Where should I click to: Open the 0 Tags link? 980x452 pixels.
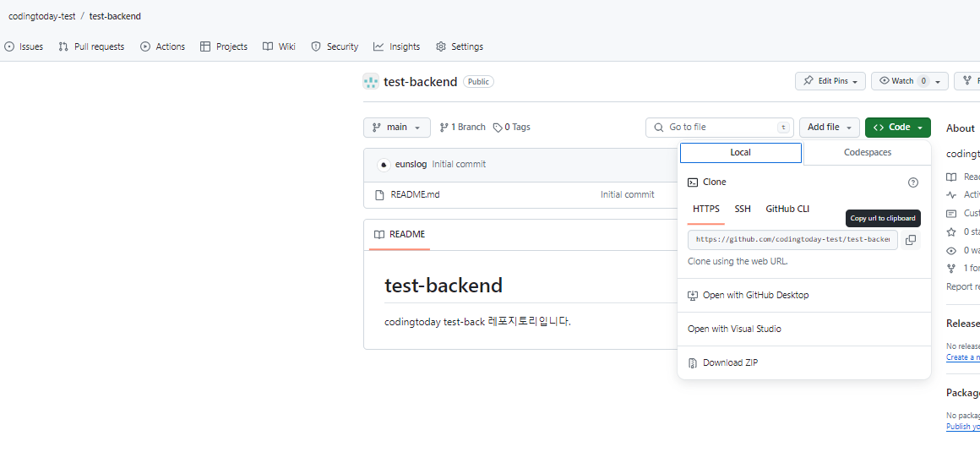click(x=511, y=128)
